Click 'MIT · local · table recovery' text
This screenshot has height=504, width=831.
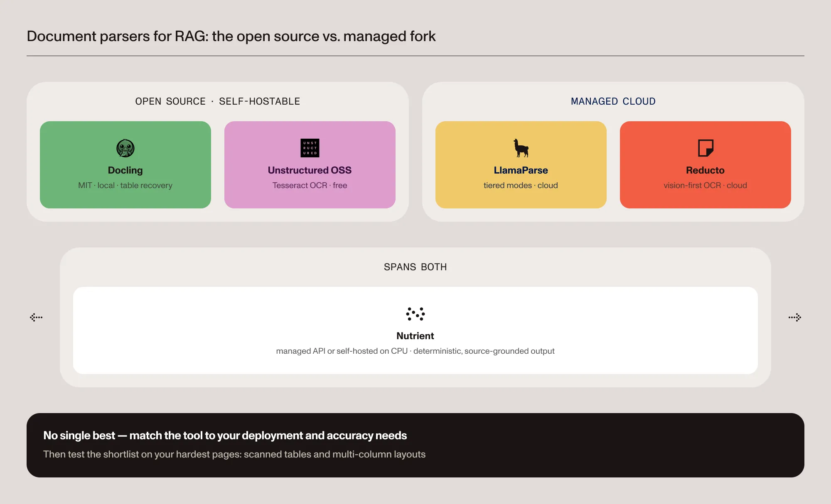tap(125, 186)
